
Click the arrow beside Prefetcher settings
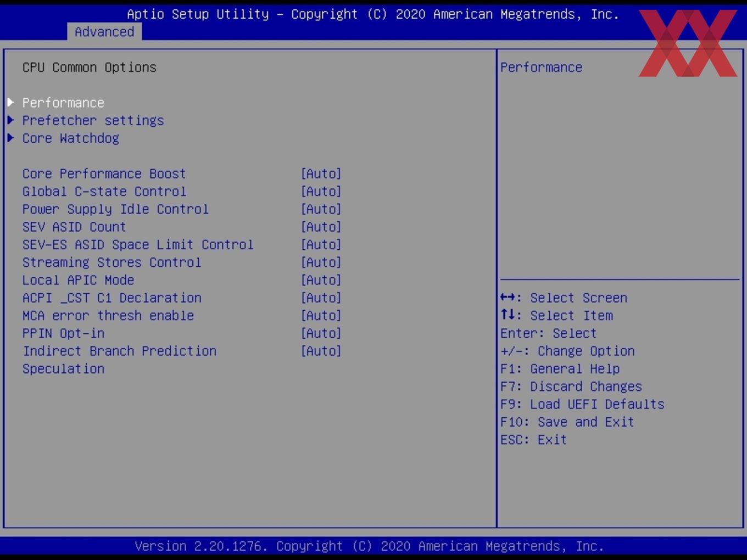click(x=10, y=120)
